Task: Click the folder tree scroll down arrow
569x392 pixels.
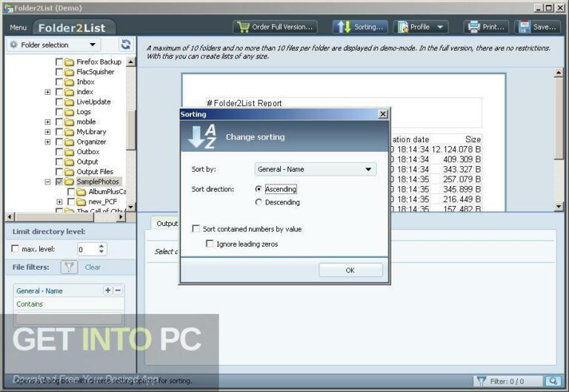Action: tap(130, 207)
